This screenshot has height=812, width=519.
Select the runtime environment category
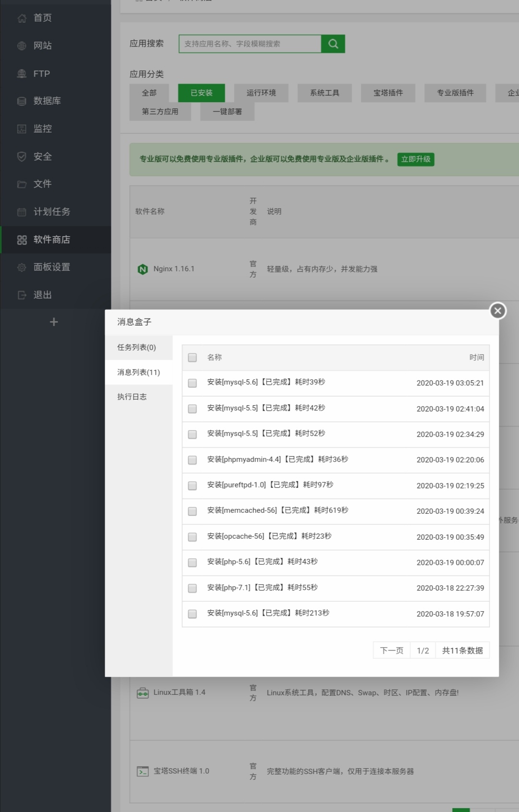pos(261,93)
